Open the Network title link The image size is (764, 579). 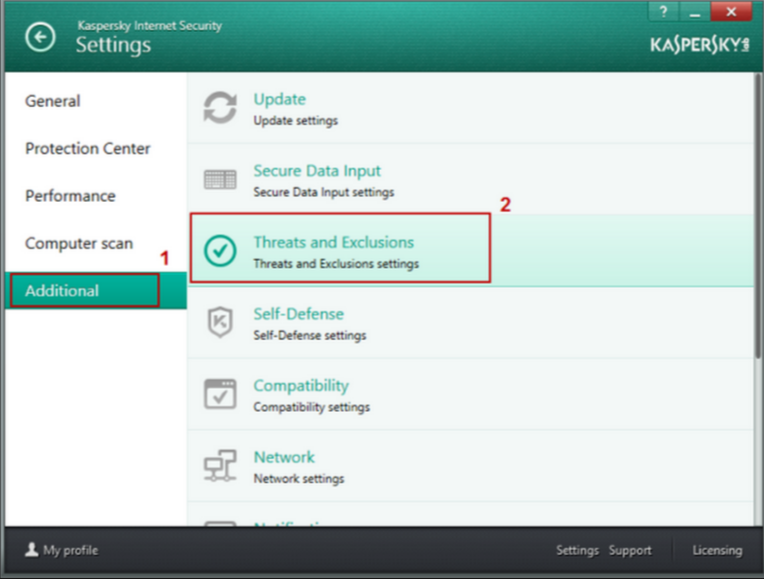(284, 457)
